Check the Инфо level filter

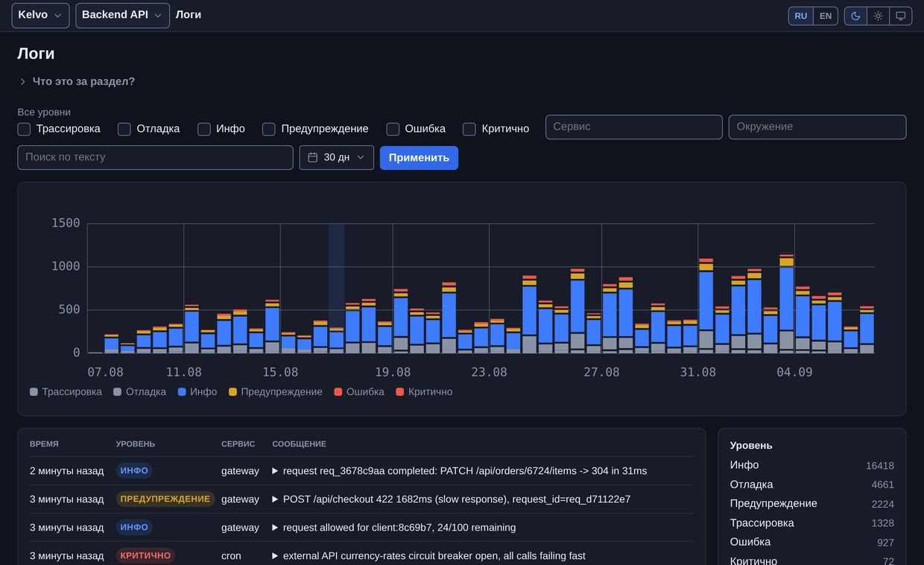[x=204, y=129]
